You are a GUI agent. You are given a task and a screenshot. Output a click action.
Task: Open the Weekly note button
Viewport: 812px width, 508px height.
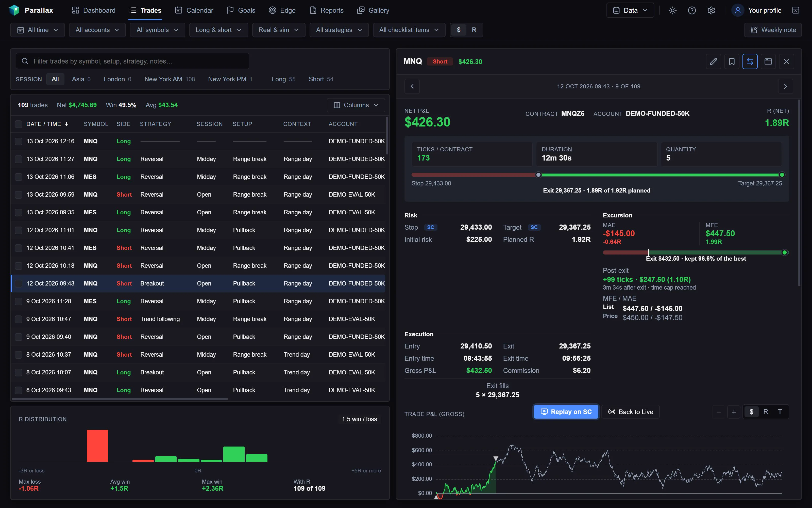click(x=773, y=30)
